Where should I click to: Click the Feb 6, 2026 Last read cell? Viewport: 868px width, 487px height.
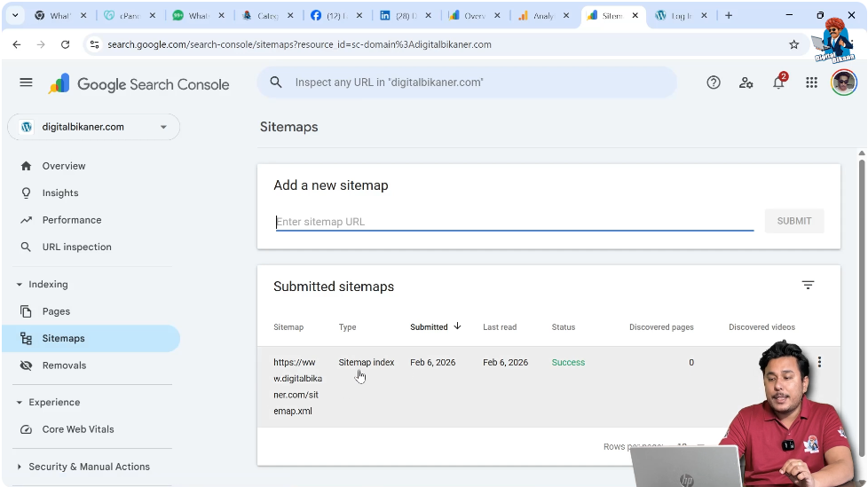pos(505,362)
